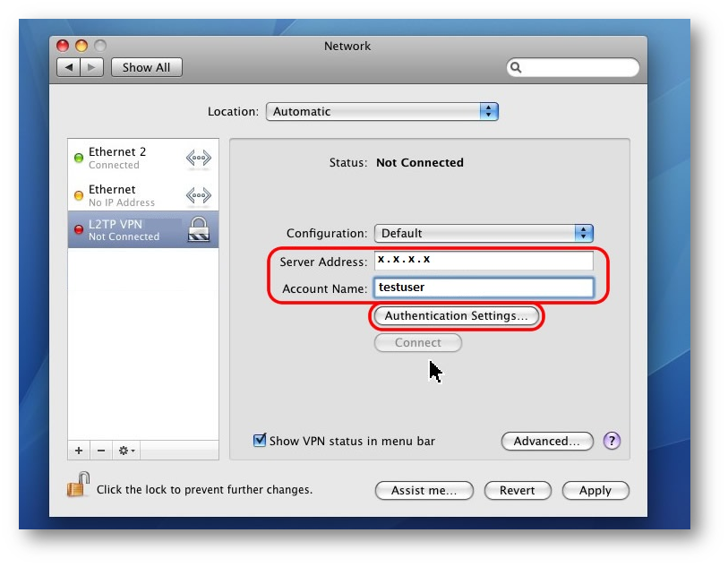This screenshot has height=567, width=728.
Task: Add a new network service with plus
Action: [x=79, y=451]
